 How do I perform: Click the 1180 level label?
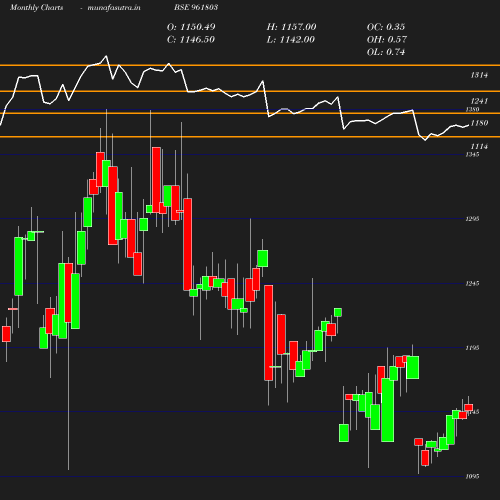click(479, 123)
